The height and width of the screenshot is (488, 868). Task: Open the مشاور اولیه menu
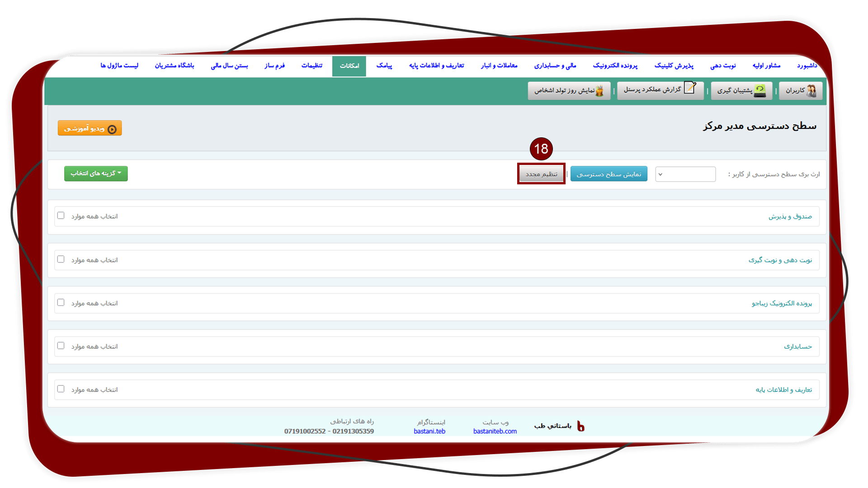click(766, 66)
